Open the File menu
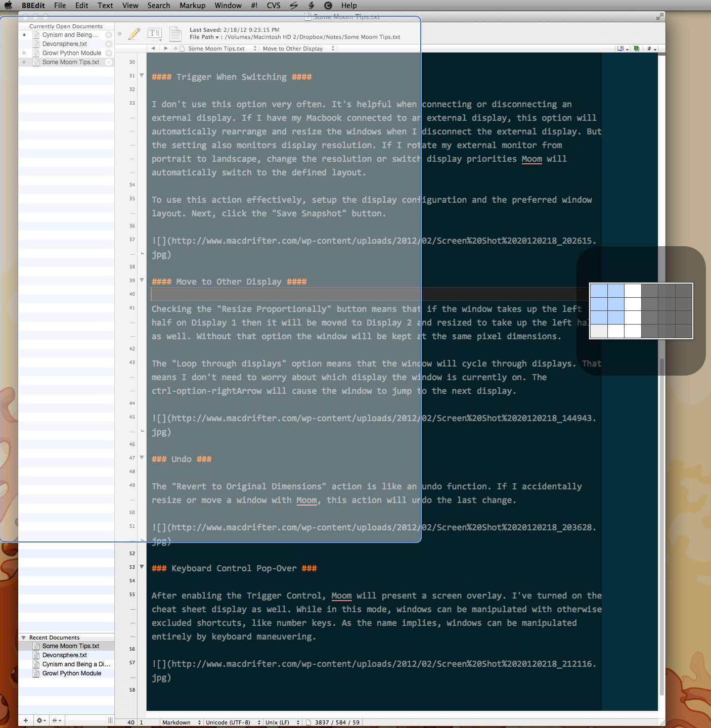This screenshot has width=711, height=728. click(60, 6)
